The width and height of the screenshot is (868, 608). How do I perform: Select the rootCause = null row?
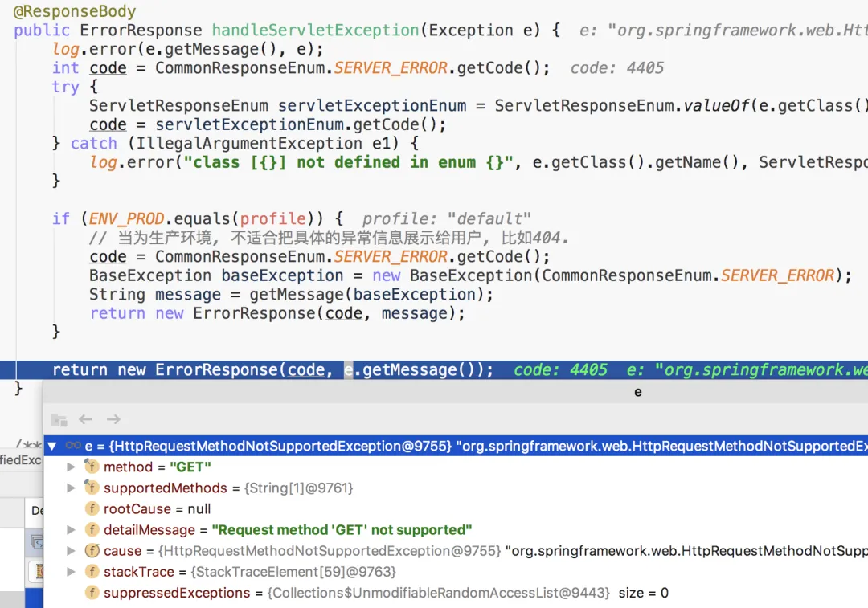pos(456,509)
